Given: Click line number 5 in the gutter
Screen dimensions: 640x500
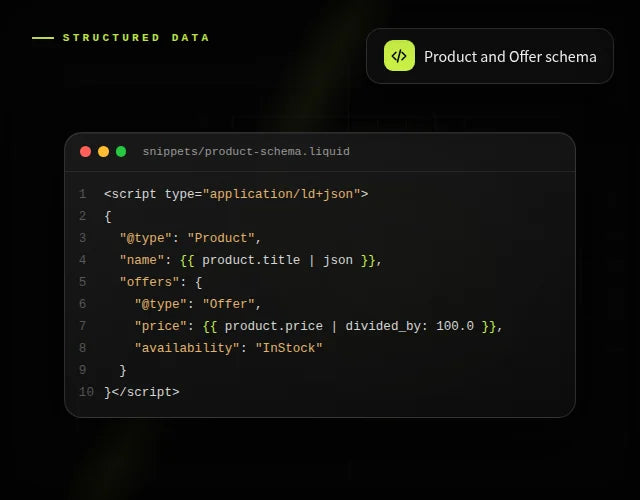Looking at the screenshot, I should (x=83, y=282).
